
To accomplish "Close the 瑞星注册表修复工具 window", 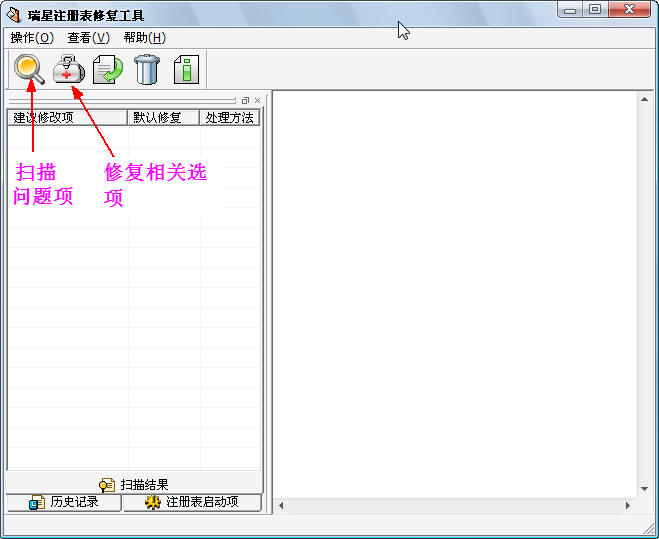I will (629, 10).
